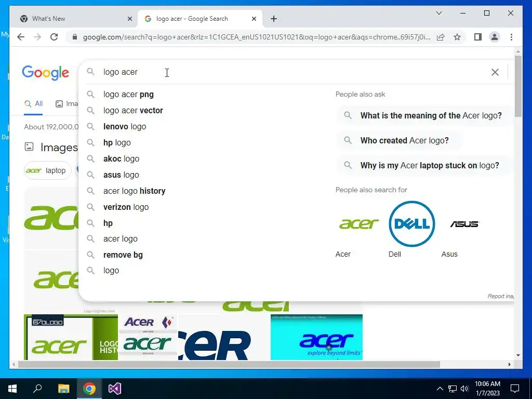Viewport: 532px width, 399px height.
Task: Reload the current page
Action: click(54, 37)
